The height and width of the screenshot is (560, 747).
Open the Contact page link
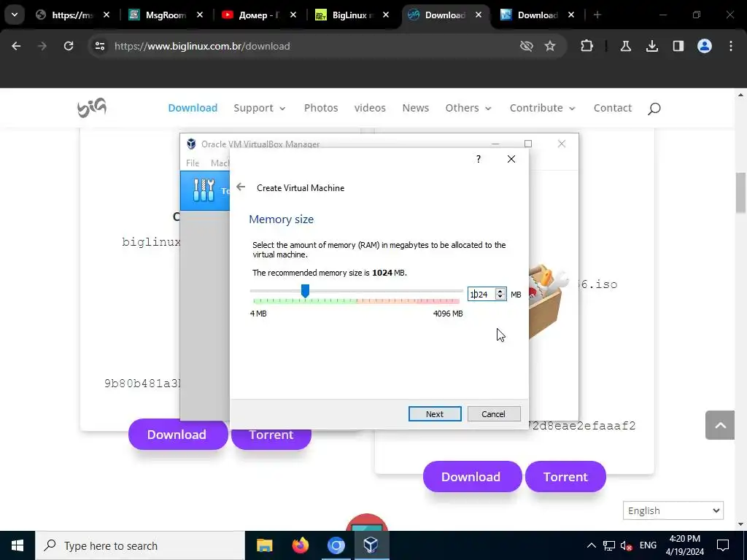(x=613, y=108)
